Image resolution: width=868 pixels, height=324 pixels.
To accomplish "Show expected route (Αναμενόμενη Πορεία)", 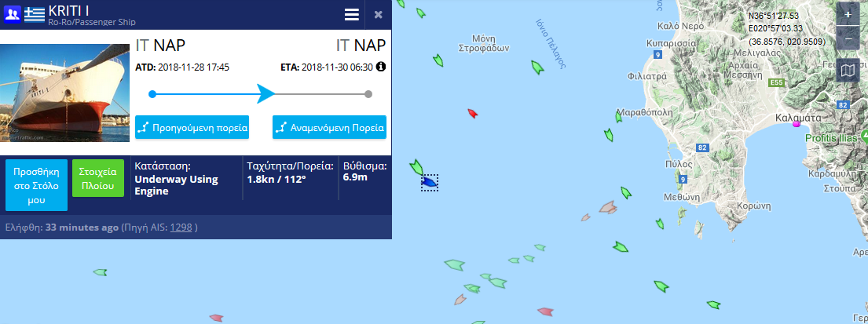I will coord(329,127).
